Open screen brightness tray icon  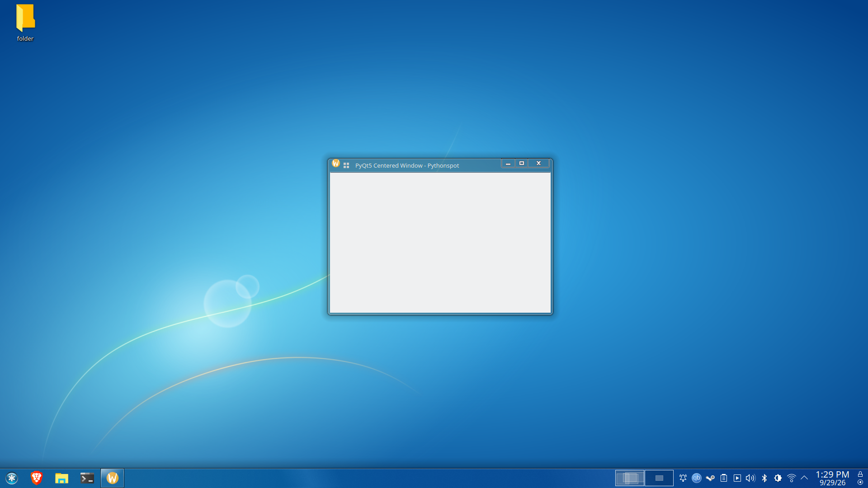pyautogui.click(x=778, y=478)
